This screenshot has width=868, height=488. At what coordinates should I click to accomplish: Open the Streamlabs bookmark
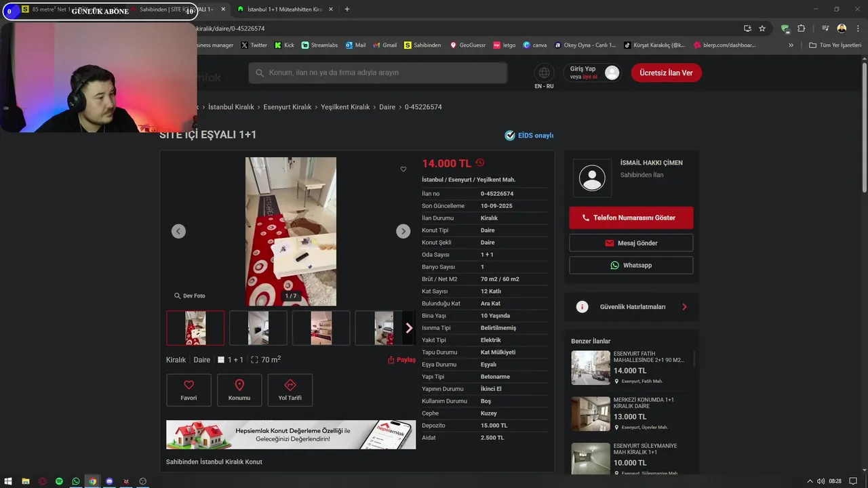click(x=319, y=45)
